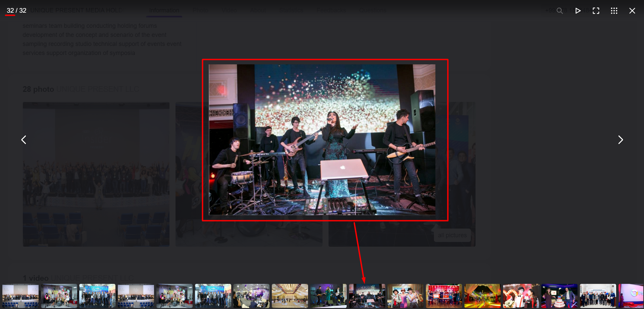The image size is (644, 309).
Task: Select thumbnail of singer in green dress
Action: 329,296
